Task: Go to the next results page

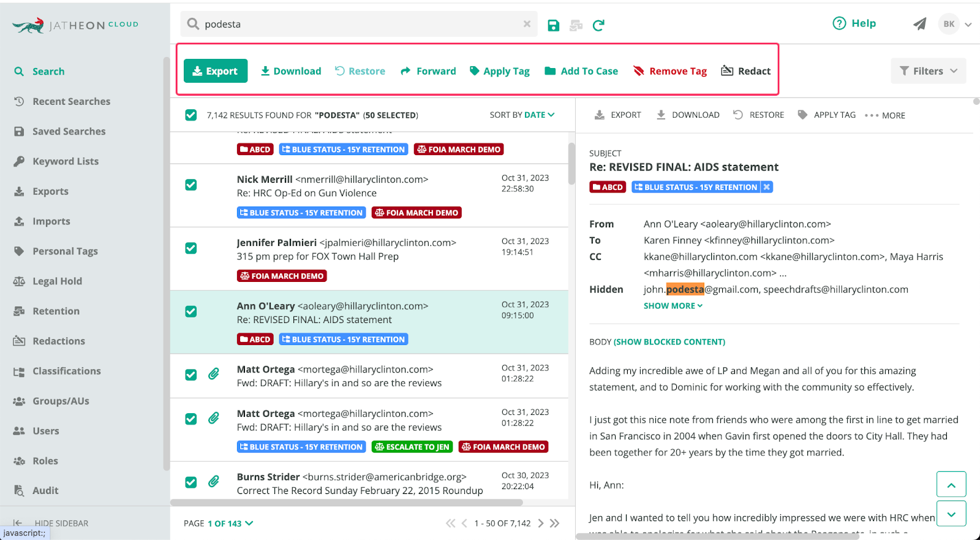Action: [x=541, y=523]
